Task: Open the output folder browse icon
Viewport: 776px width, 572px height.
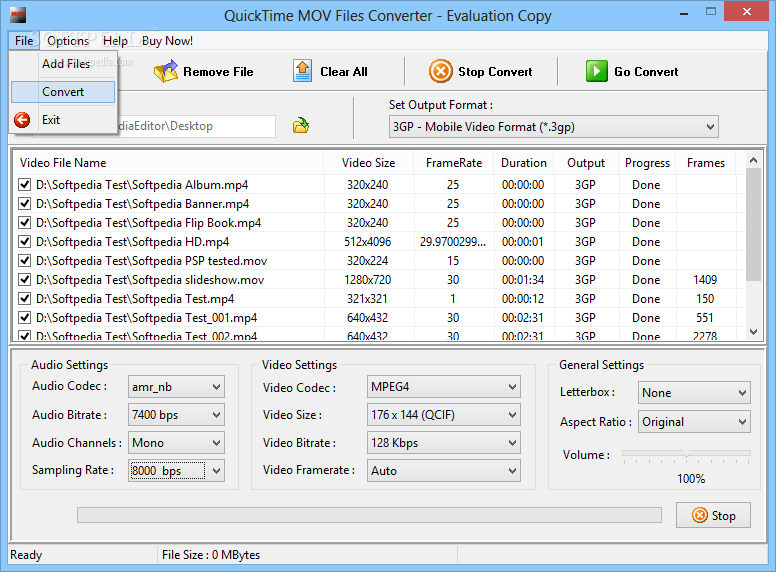Action: coord(300,126)
